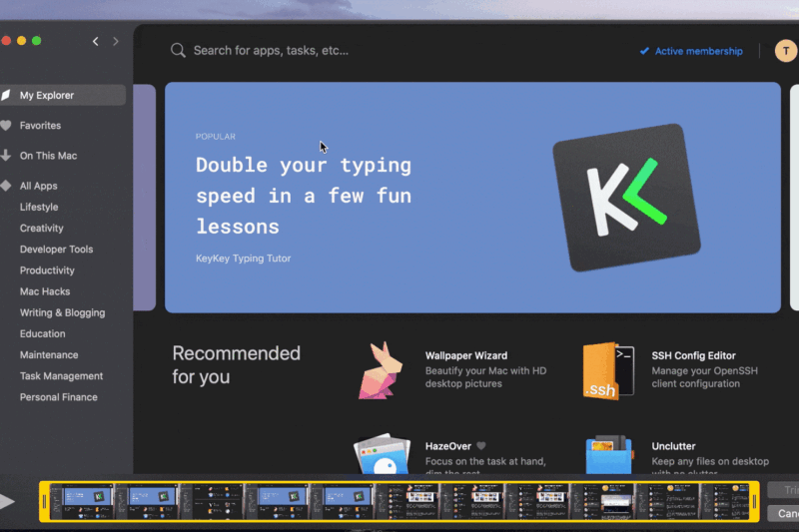
Task: Open the Maintenance category
Action: 49,355
